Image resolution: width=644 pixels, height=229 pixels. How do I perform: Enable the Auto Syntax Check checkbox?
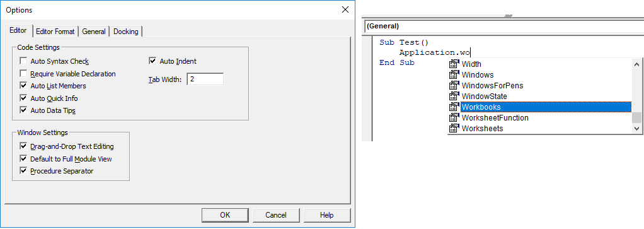click(x=23, y=61)
